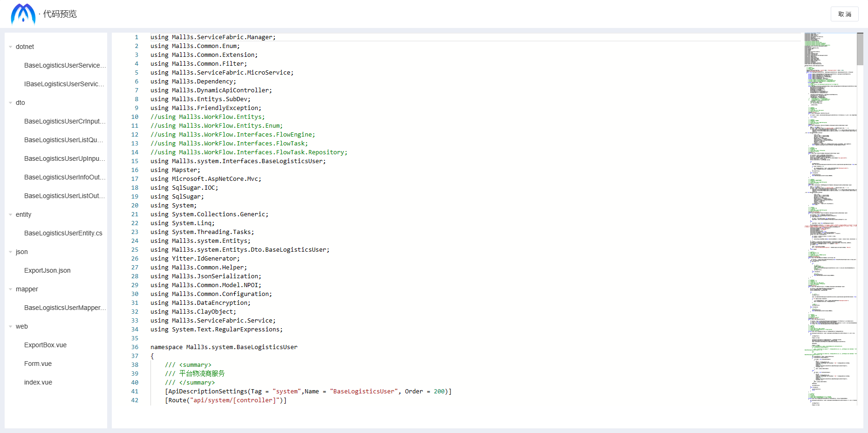
Task: Collapse the web folder arrow
Action: (x=11, y=326)
